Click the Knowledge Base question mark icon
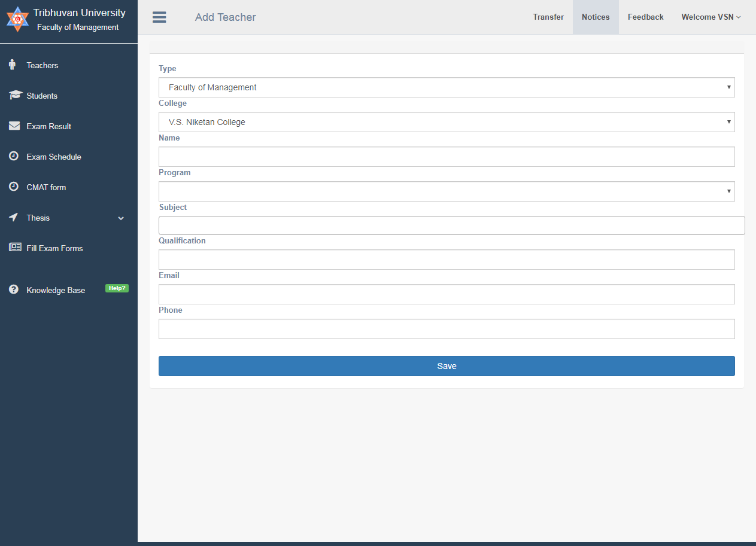Image resolution: width=756 pixels, height=546 pixels. point(14,289)
